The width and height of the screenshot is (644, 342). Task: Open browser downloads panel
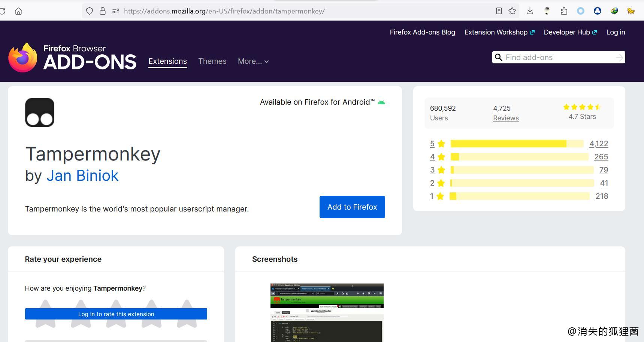coord(530,11)
